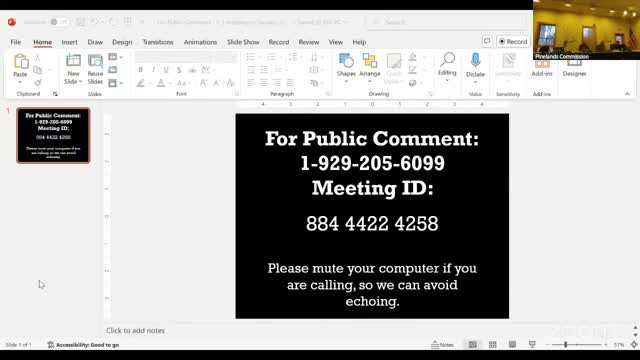The width and height of the screenshot is (640, 360).
Task: Click the Fit slide to window icon
Action: [634, 345]
